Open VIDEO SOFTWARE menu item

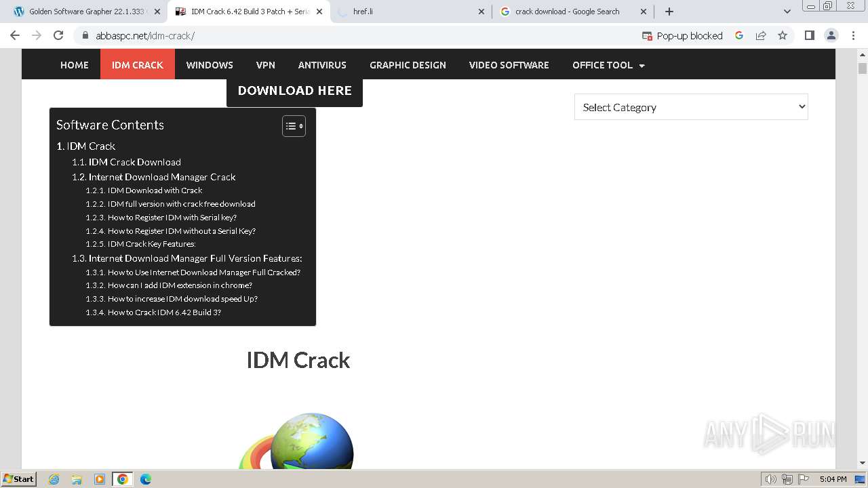[509, 65]
